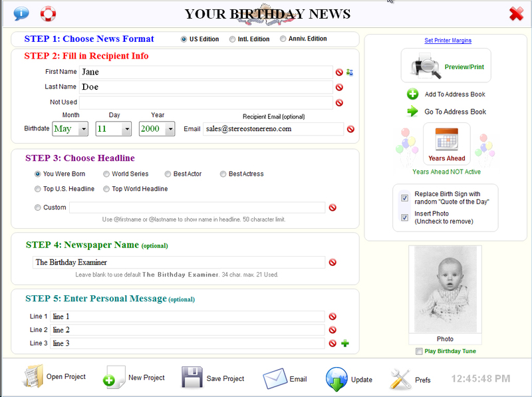Click into the Custom headline text field
The height and width of the screenshot is (397, 532).
click(x=197, y=207)
